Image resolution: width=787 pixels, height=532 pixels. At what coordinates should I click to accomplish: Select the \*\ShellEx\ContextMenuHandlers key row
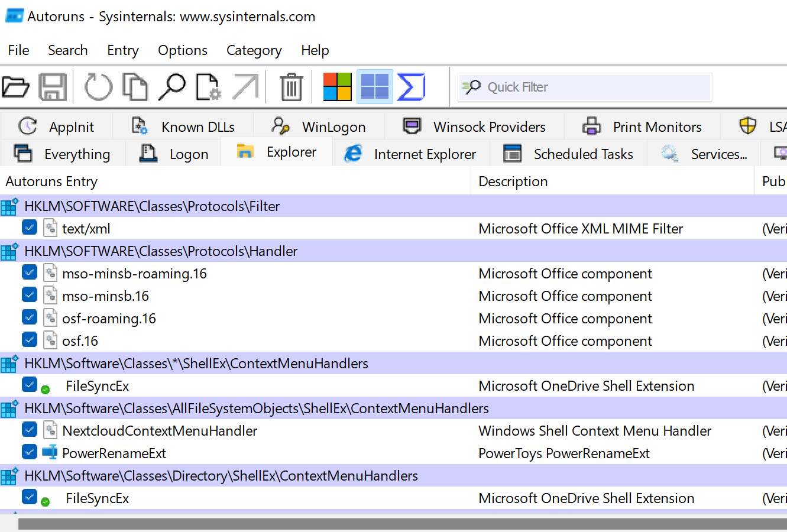pos(393,364)
